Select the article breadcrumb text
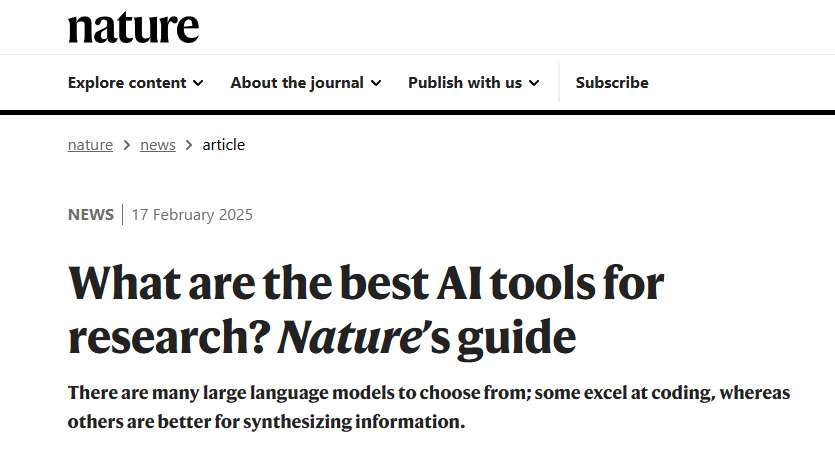The width and height of the screenshot is (835, 462). pyautogui.click(x=224, y=145)
